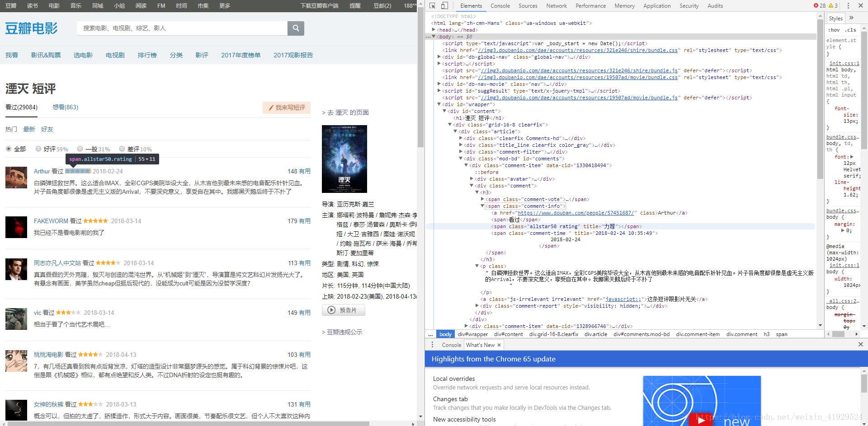Open the 2017年度榜单 nav link
This screenshot has width=868, height=426.
241,55
